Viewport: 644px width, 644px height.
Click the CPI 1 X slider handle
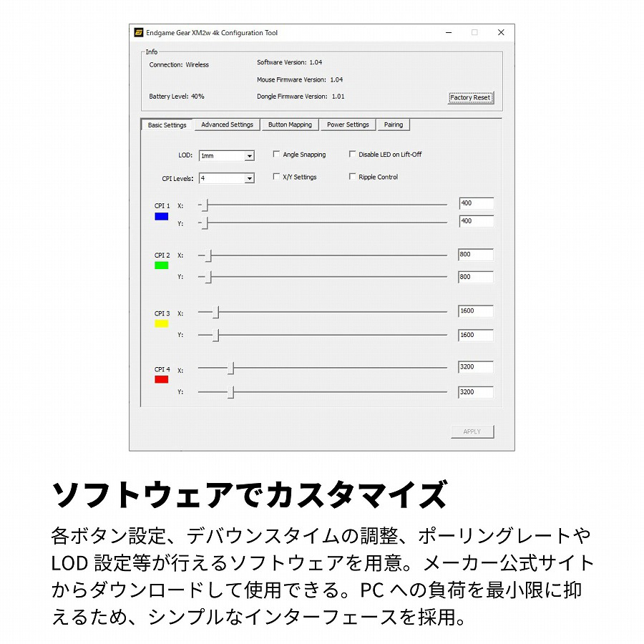pos(205,206)
